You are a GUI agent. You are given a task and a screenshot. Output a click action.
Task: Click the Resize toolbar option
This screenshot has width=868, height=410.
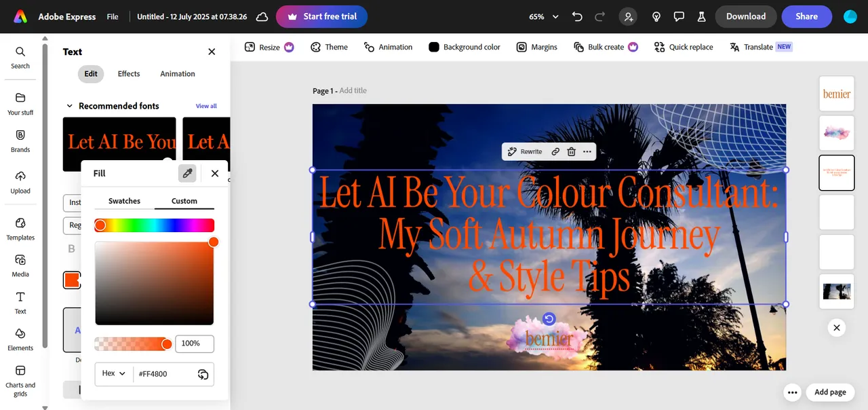[x=269, y=47]
